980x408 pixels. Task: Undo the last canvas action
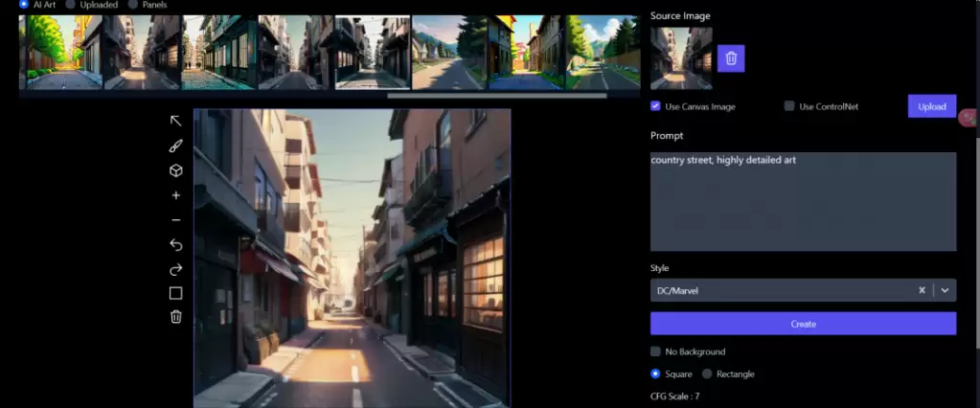[x=175, y=244]
